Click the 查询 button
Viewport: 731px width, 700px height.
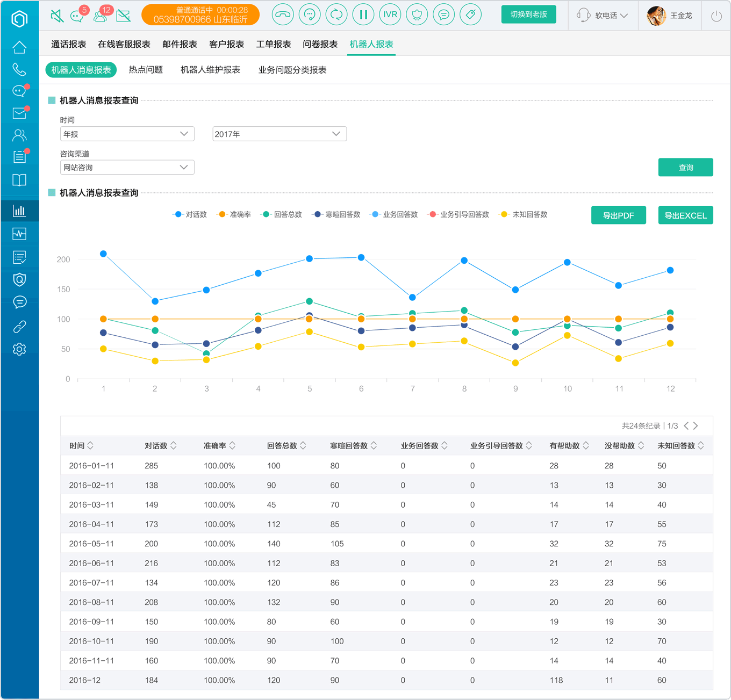click(685, 167)
